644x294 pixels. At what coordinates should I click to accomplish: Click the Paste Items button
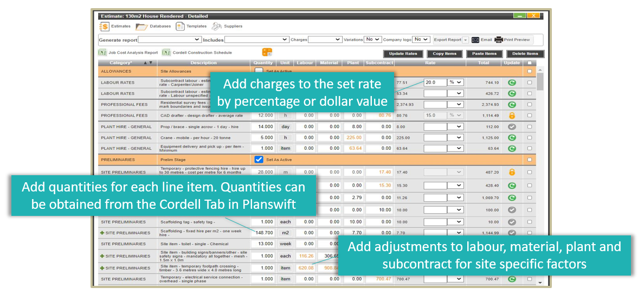(x=484, y=54)
